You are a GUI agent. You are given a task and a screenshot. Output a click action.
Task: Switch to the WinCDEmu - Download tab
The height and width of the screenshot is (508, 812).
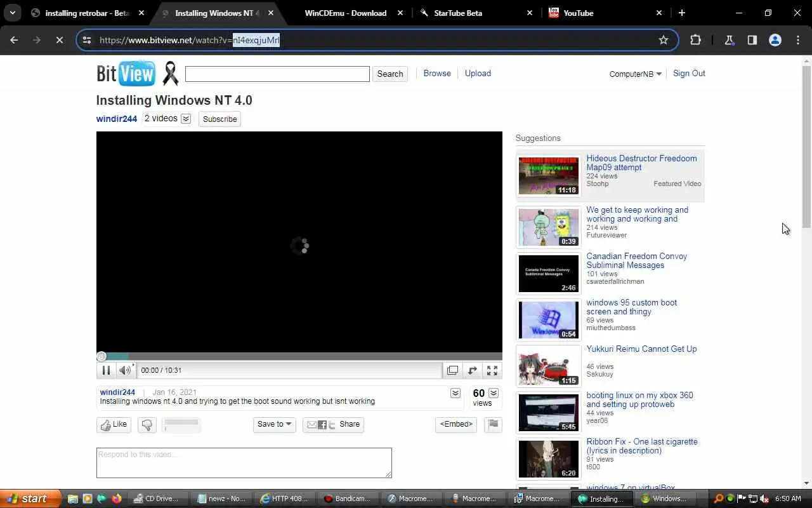(344, 13)
